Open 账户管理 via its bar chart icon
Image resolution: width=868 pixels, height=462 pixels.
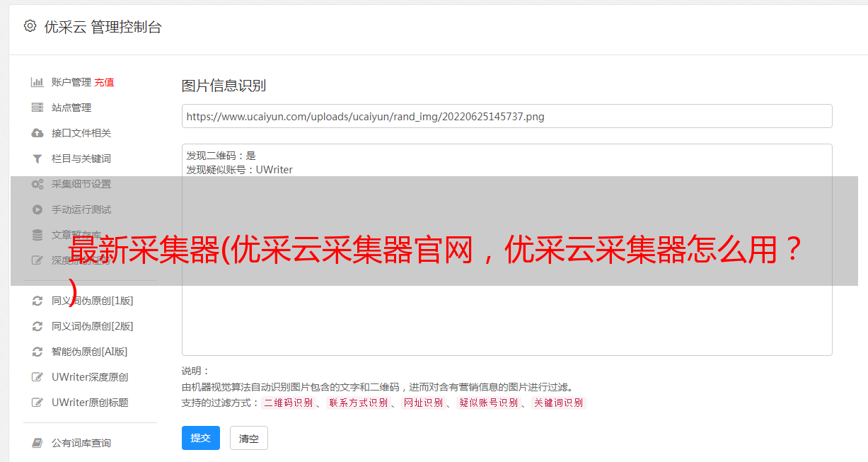click(37, 82)
